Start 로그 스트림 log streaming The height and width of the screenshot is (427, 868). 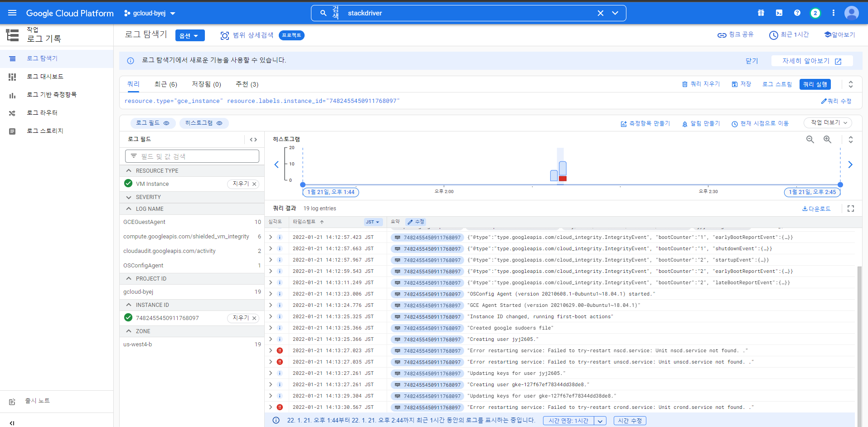tap(777, 84)
